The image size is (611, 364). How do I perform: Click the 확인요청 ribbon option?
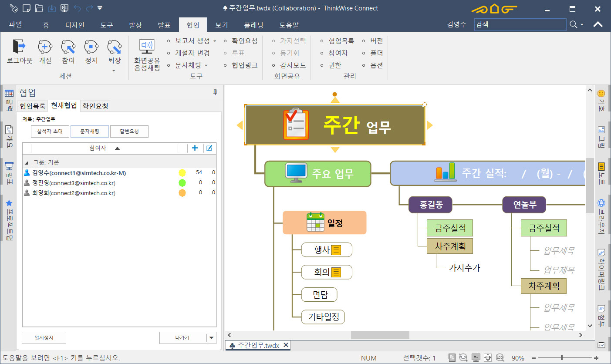coord(240,41)
